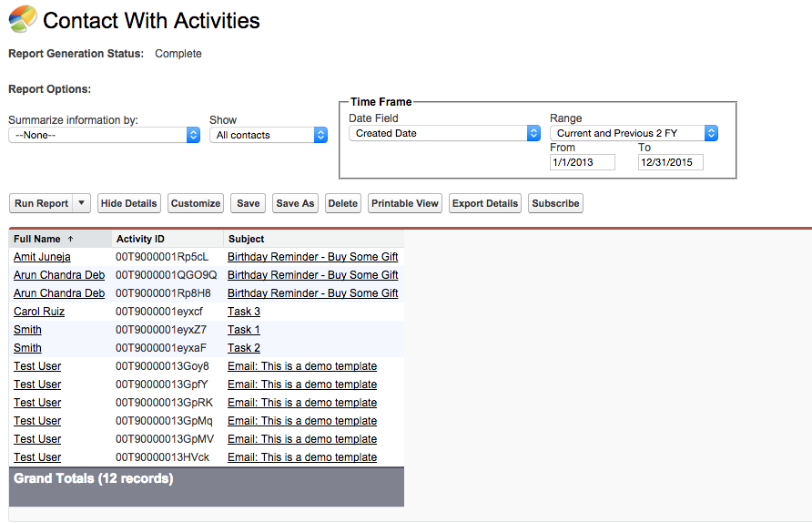The image size is (812, 523).
Task: Open the Carol Ruiz contact link
Action: coord(39,312)
